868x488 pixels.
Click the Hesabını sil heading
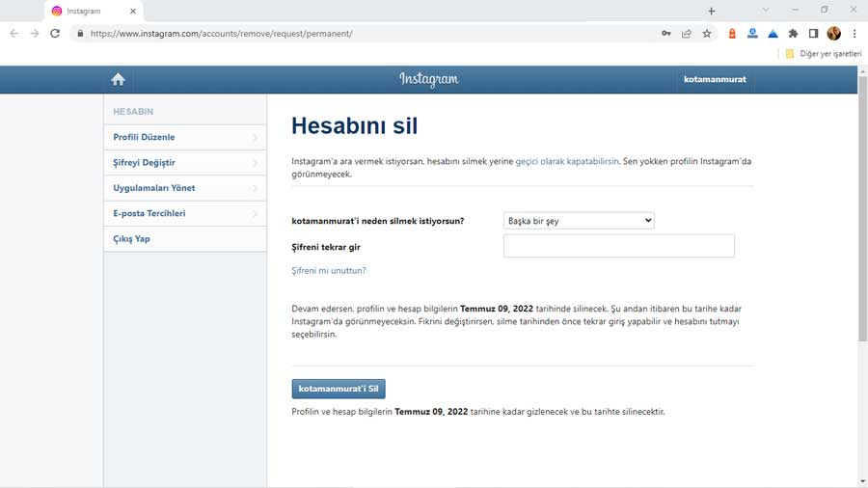coord(354,125)
